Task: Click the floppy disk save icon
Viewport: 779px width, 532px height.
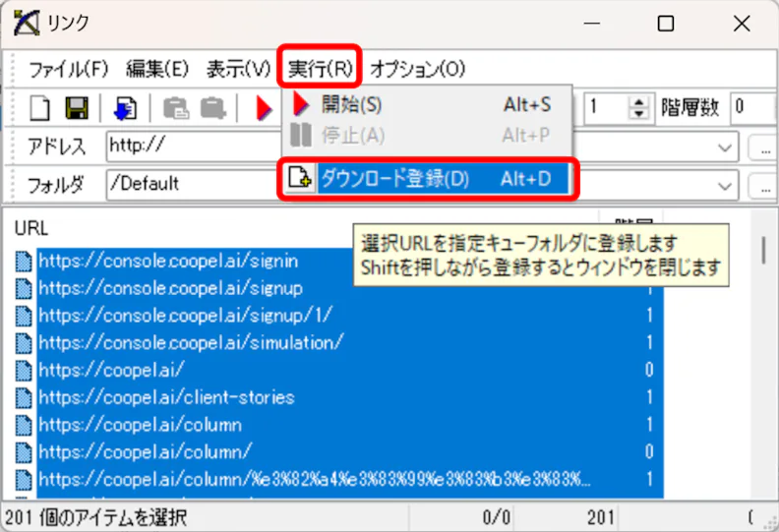Action: [x=77, y=108]
